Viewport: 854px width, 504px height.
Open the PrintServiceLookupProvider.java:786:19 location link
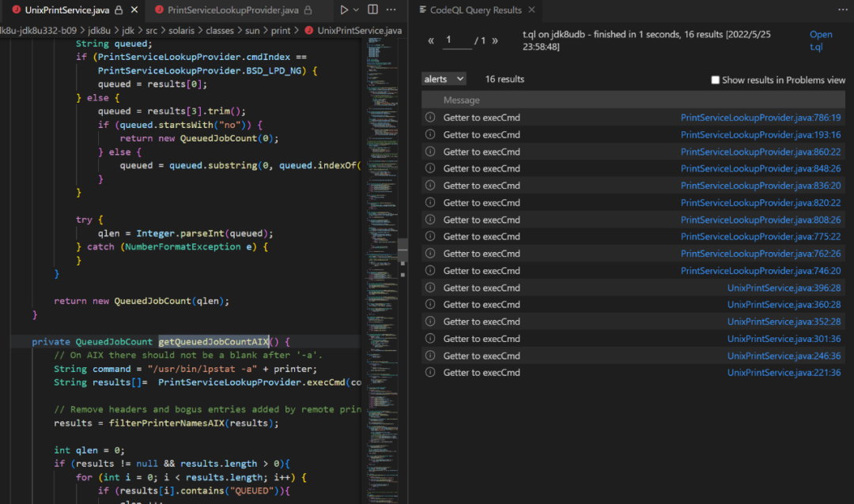(x=760, y=118)
